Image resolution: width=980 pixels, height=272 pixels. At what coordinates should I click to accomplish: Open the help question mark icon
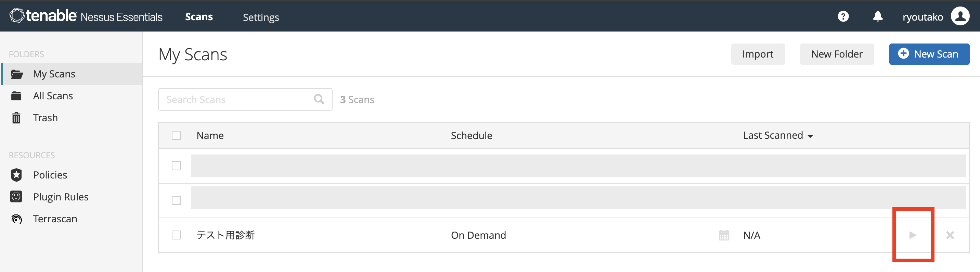coord(843,16)
